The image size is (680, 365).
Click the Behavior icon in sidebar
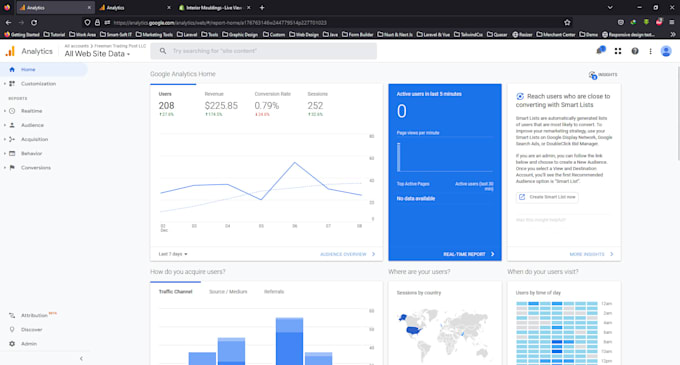[12, 153]
